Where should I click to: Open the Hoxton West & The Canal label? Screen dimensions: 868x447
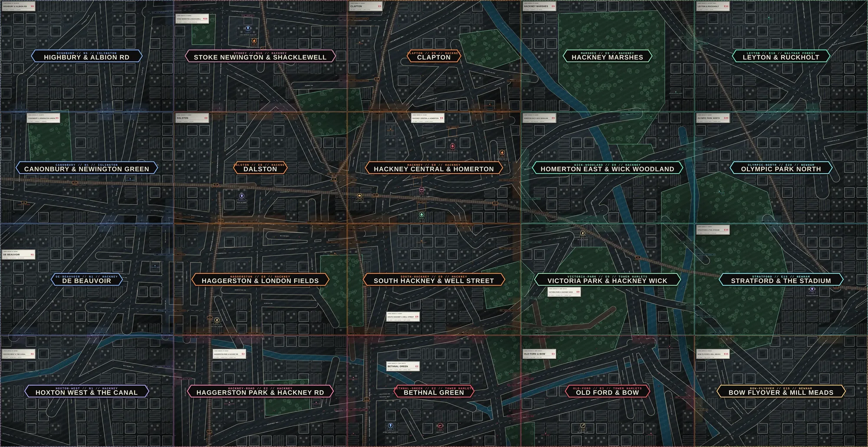pos(87,391)
